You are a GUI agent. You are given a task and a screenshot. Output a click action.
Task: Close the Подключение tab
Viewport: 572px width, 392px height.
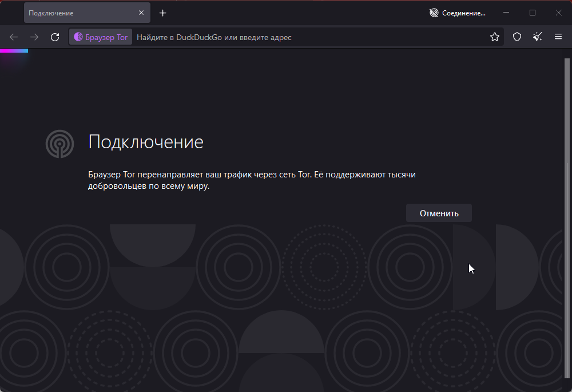coord(141,13)
